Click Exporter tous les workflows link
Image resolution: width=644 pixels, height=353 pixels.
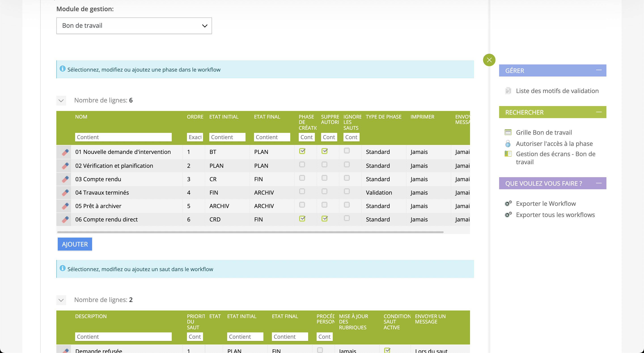point(555,215)
